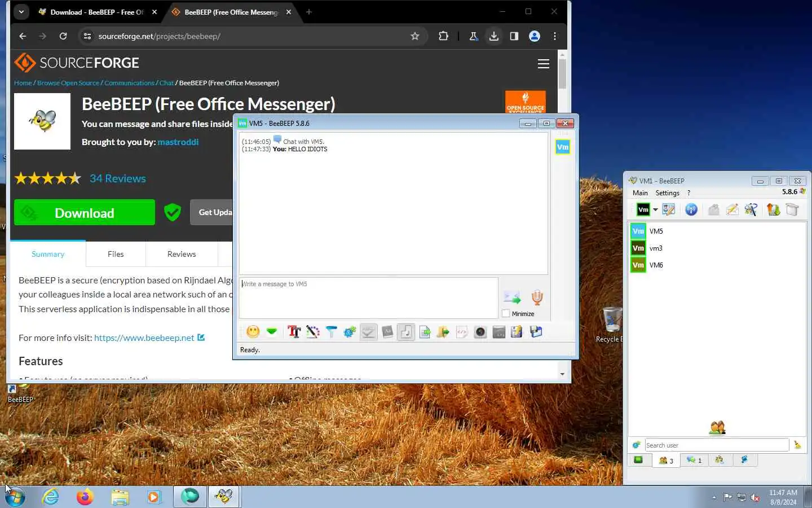This screenshot has height=508, width=812.
Task: Focus the Write a message to VM5 box
Action: coord(369,297)
